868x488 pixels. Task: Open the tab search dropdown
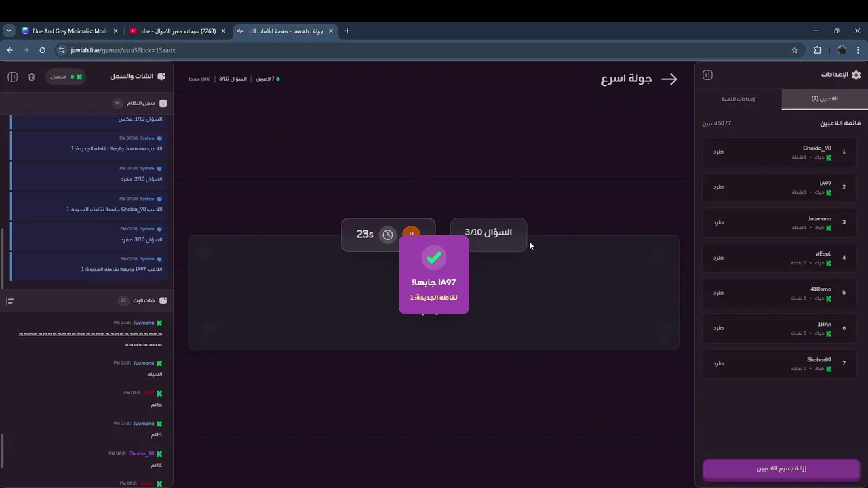(9, 30)
